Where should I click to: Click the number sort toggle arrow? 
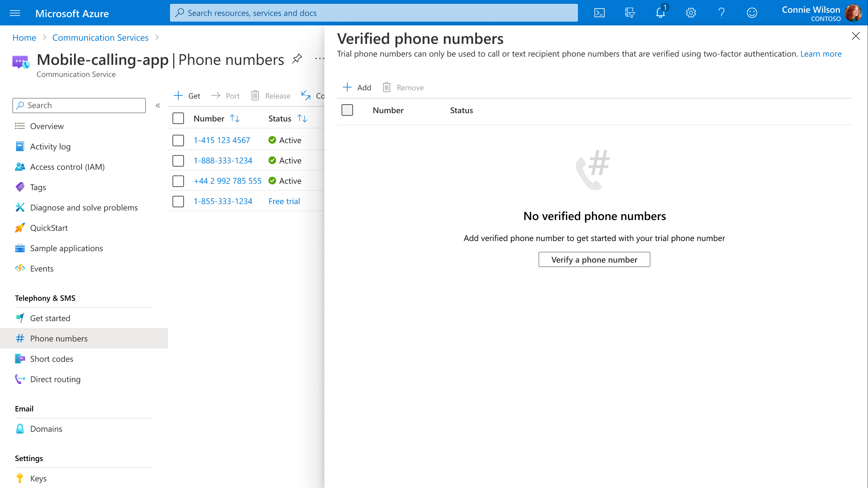(234, 118)
